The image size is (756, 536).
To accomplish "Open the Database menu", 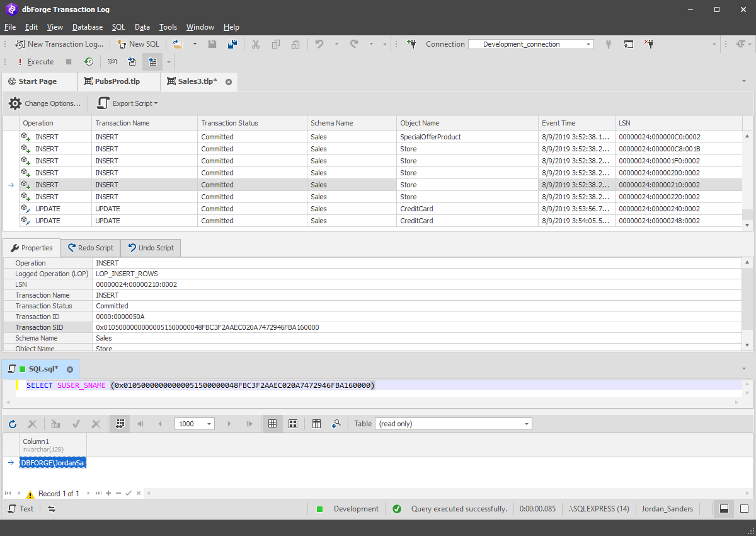I will (88, 27).
